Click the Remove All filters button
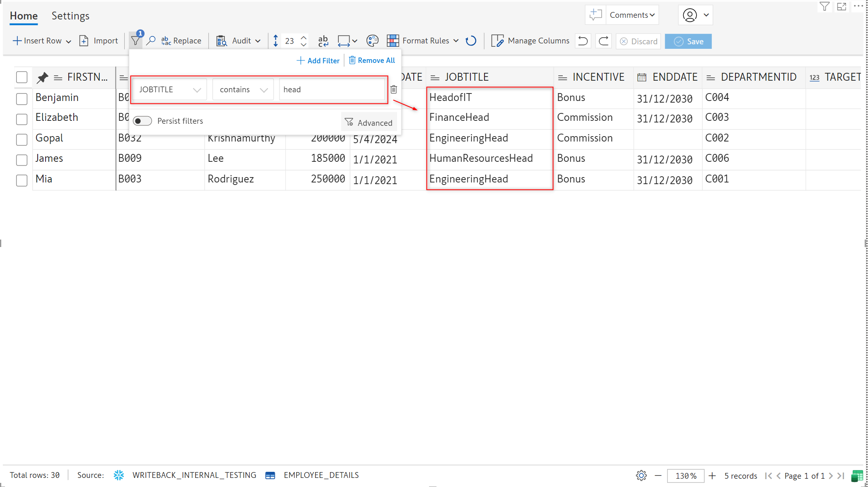 click(x=372, y=60)
